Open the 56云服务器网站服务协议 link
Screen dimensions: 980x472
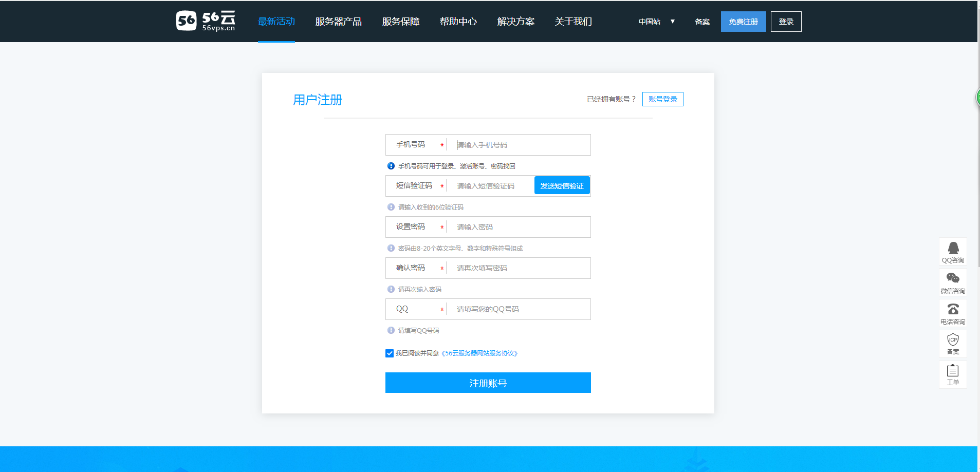(479, 353)
